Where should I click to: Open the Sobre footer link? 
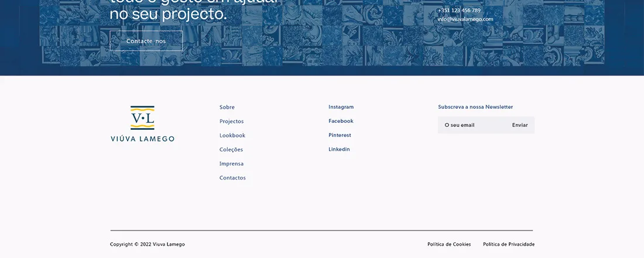click(x=227, y=107)
